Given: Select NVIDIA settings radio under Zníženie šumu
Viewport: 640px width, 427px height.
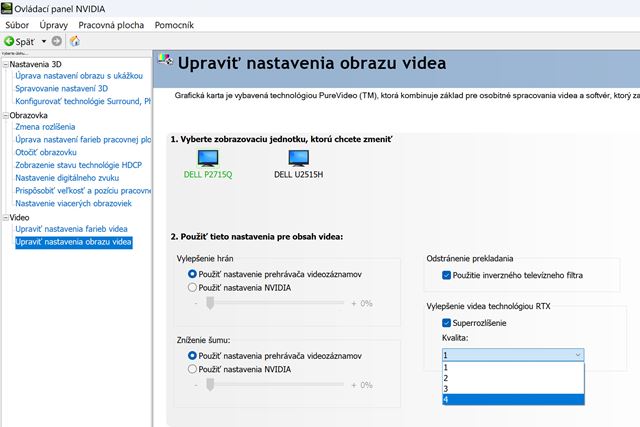Looking at the screenshot, I should [192, 369].
